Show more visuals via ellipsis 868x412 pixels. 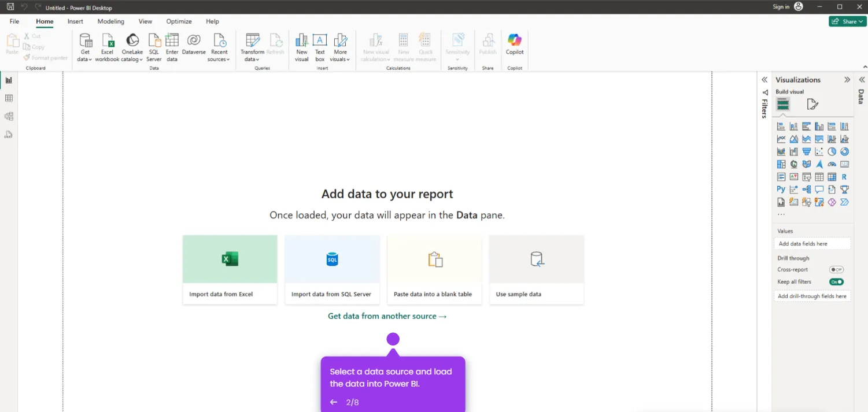781,214
